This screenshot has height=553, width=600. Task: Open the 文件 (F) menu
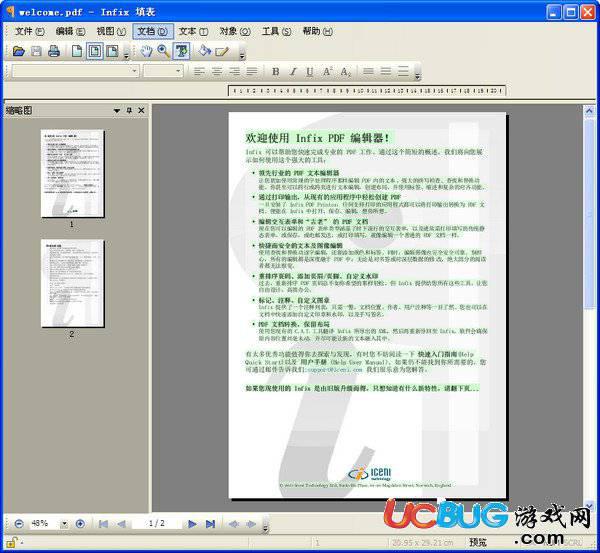[29, 31]
